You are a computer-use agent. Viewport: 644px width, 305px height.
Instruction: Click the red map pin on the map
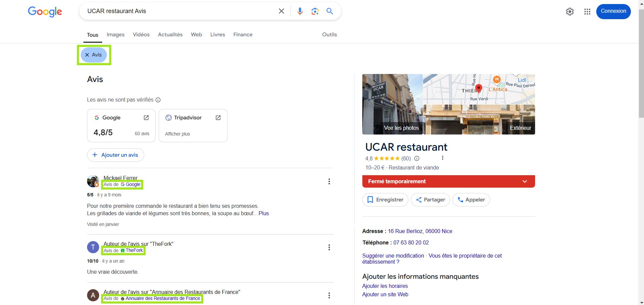(x=479, y=88)
